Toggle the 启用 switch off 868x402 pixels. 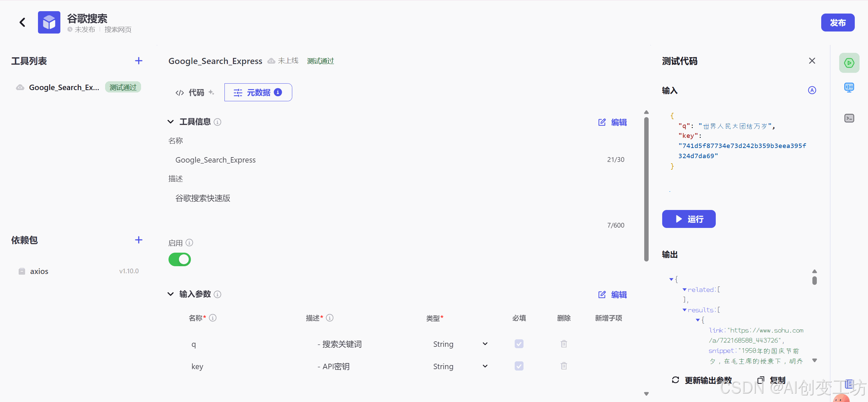pyautogui.click(x=180, y=259)
